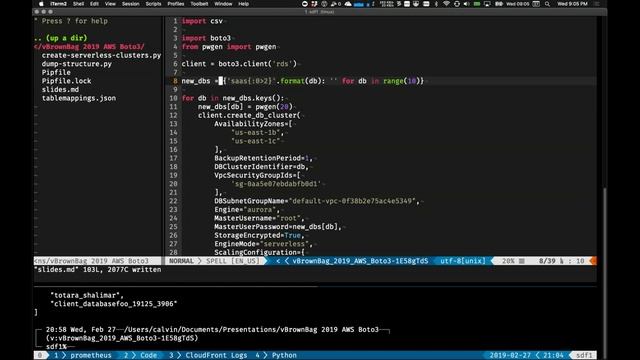Open the iTerm2 application menu

click(58, 4)
